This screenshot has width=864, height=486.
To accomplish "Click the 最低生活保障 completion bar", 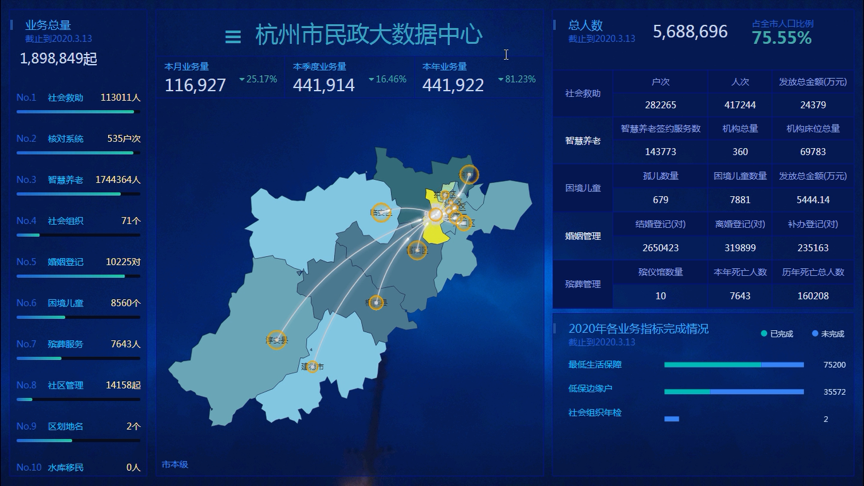I will tap(734, 365).
